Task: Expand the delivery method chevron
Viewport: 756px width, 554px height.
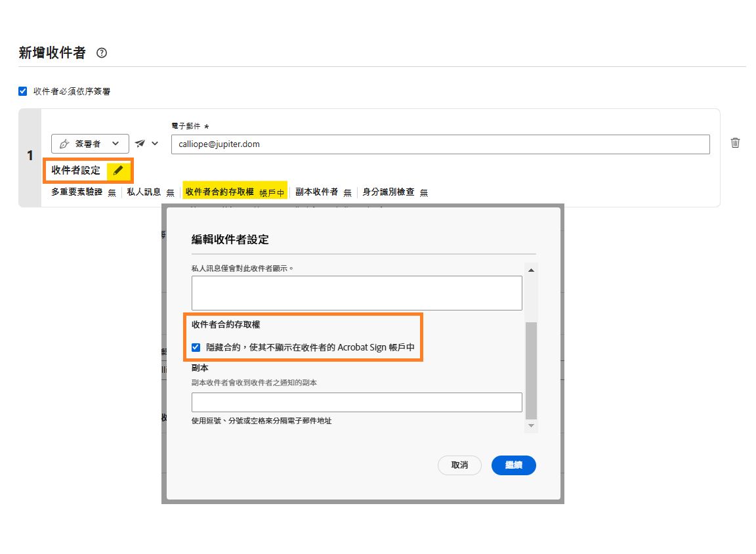Action: point(155,143)
